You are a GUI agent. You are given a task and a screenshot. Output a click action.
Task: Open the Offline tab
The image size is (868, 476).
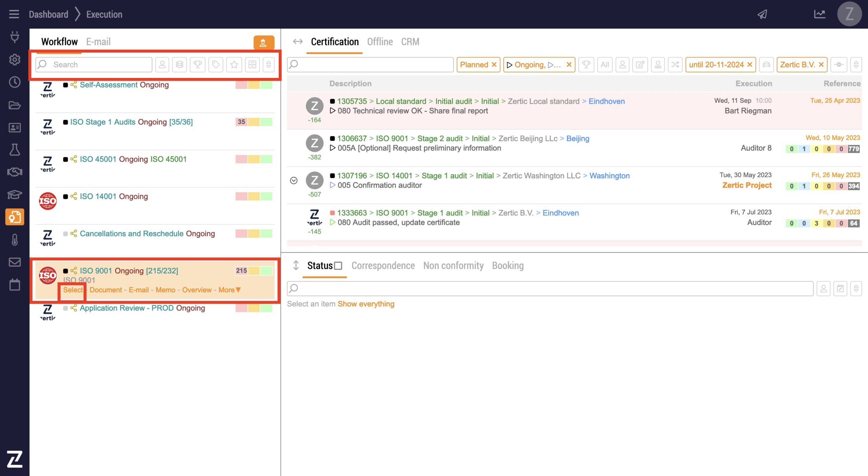pyautogui.click(x=380, y=42)
